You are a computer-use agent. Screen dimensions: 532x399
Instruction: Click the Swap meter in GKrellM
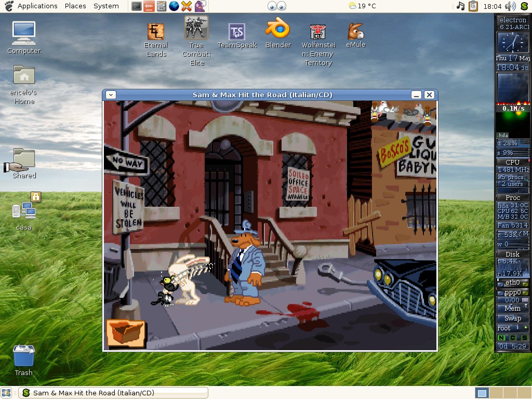coord(512,318)
